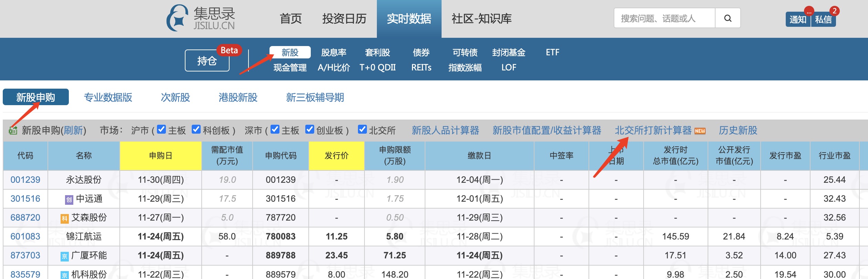Click the search magnifier button
Viewport: 868px width, 279px height.
pyautogui.click(x=728, y=18)
